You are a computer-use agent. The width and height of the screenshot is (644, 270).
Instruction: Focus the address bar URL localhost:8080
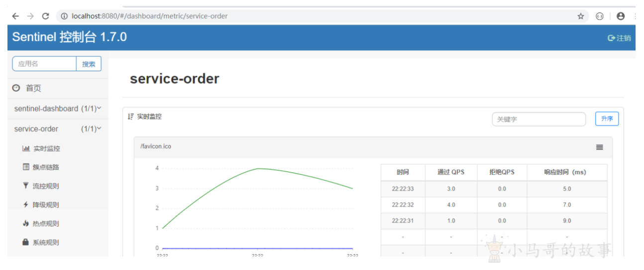tap(150, 16)
